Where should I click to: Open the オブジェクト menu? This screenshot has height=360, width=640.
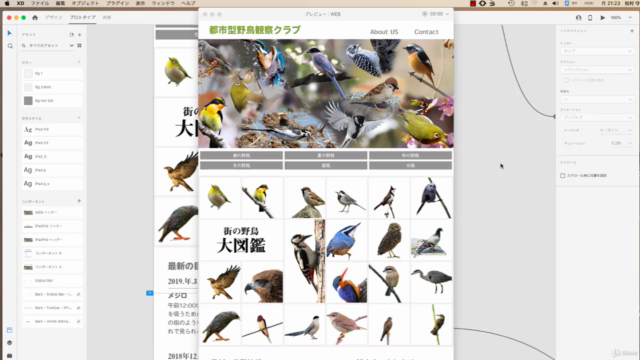pyautogui.click(x=85, y=3)
